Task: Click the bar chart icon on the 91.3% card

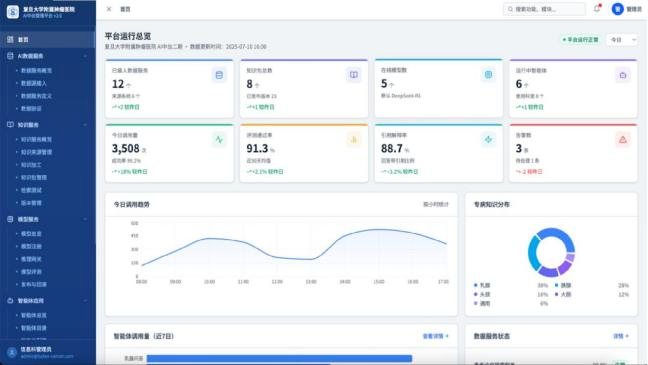Action: pos(354,140)
